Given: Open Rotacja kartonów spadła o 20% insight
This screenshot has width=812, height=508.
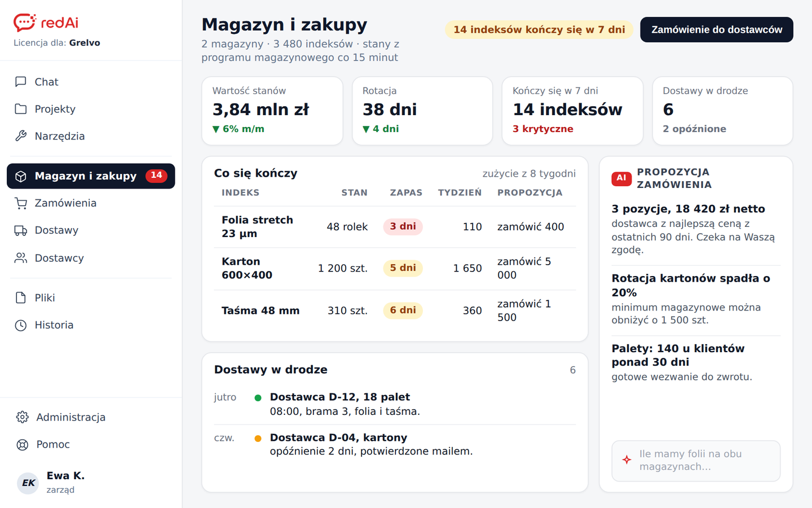Looking at the screenshot, I should [696, 299].
